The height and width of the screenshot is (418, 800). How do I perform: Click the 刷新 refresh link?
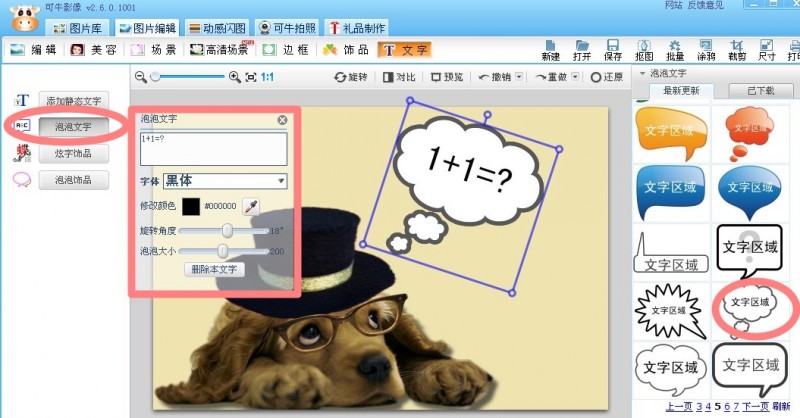(781, 406)
